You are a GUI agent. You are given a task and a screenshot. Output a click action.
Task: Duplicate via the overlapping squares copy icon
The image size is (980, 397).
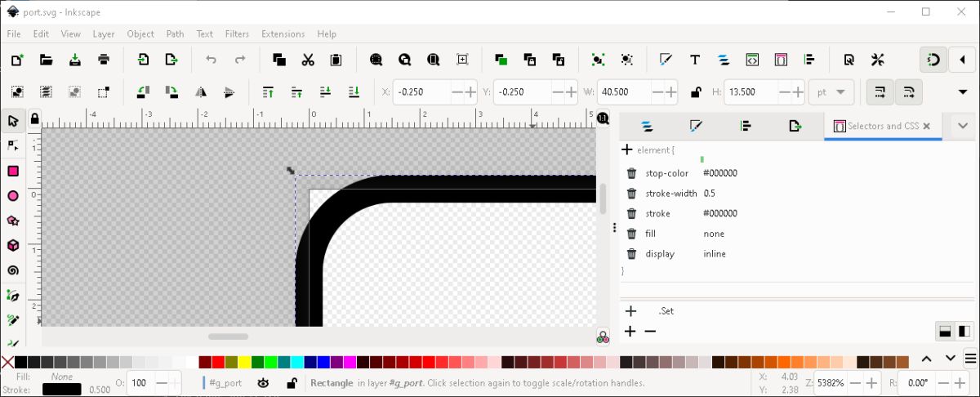[x=279, y=60]
